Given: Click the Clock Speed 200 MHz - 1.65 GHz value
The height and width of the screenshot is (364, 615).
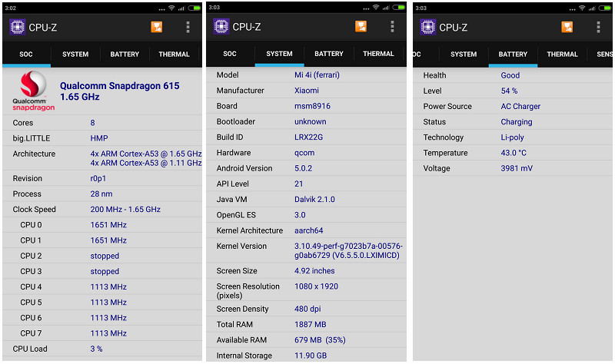Looking at the screenshot, I should tap(125, 209).
